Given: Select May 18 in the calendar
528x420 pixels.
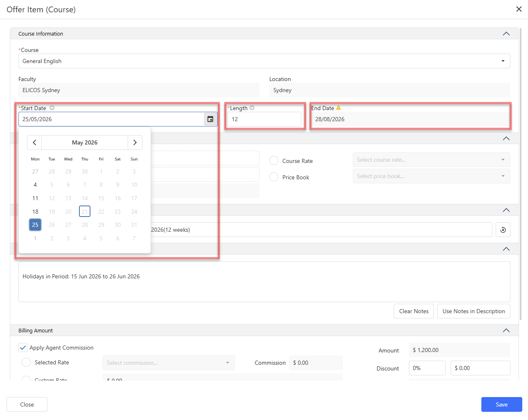Looking at the screenshot, I should (x=35, y=212).
